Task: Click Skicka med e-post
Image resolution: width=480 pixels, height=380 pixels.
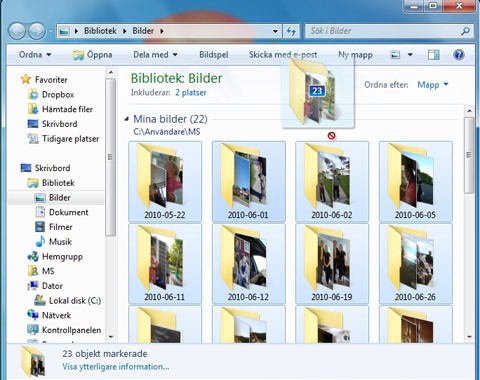Action: click(x=283, y=55)
